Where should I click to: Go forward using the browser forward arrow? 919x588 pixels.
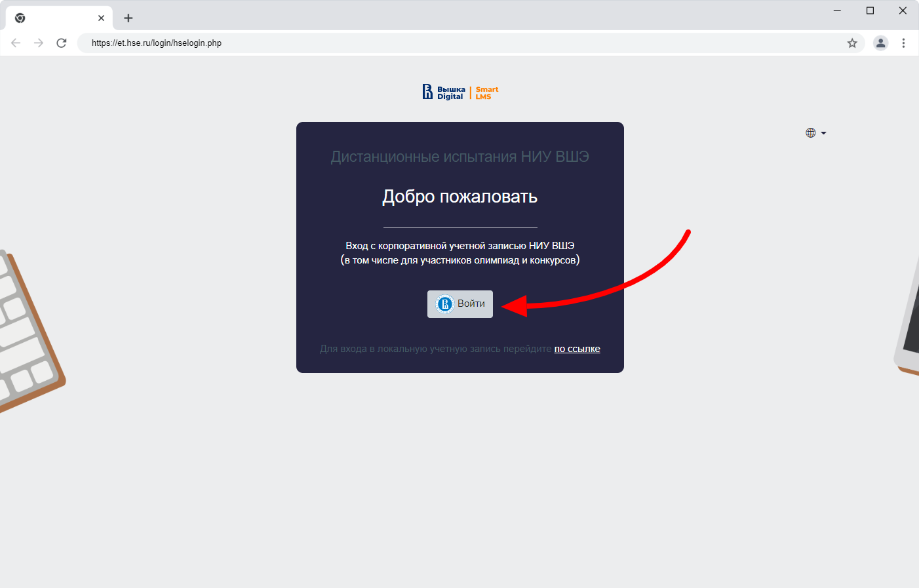39,43
